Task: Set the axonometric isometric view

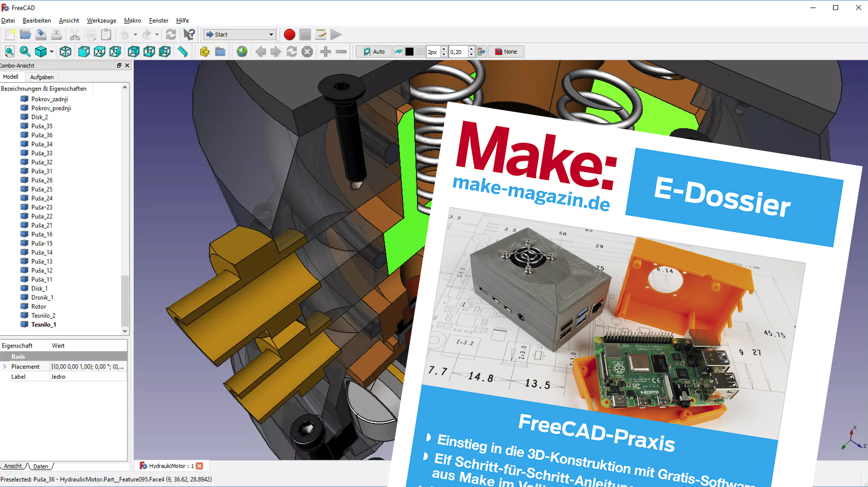Action: [65, 52]
